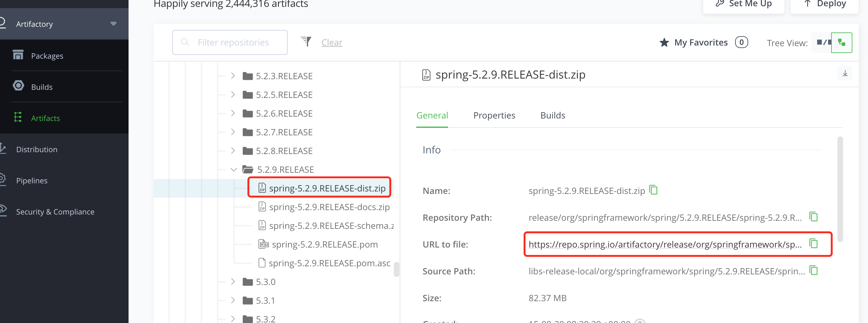Open the General tab
Image resolution: width=868 pixels, height=323 pixels.
[432, 116]
